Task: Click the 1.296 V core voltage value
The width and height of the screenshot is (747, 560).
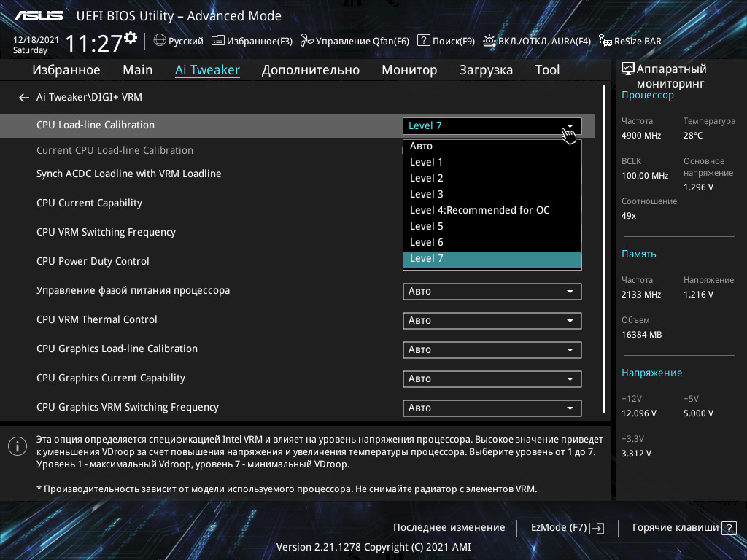Action: point(698,187)
